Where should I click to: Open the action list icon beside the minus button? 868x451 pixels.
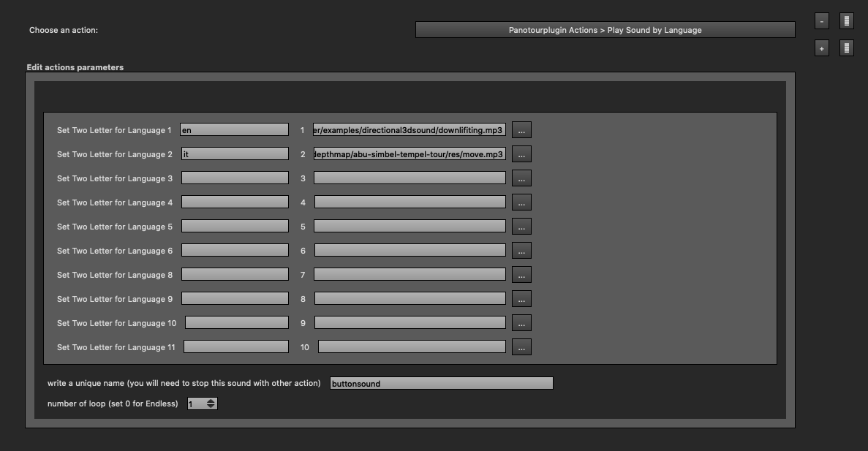(x=845, y=20)
